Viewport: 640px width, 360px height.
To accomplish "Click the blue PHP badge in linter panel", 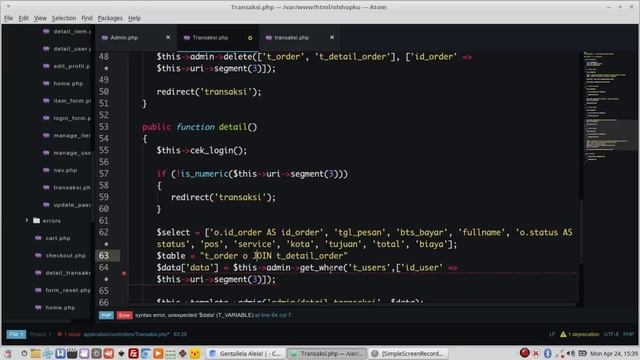I will (x=106, y=315).
